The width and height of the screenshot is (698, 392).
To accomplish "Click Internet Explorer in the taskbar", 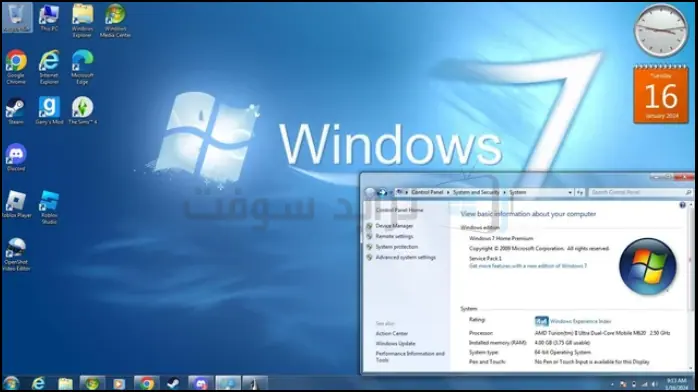I will (x=39, y=383).
